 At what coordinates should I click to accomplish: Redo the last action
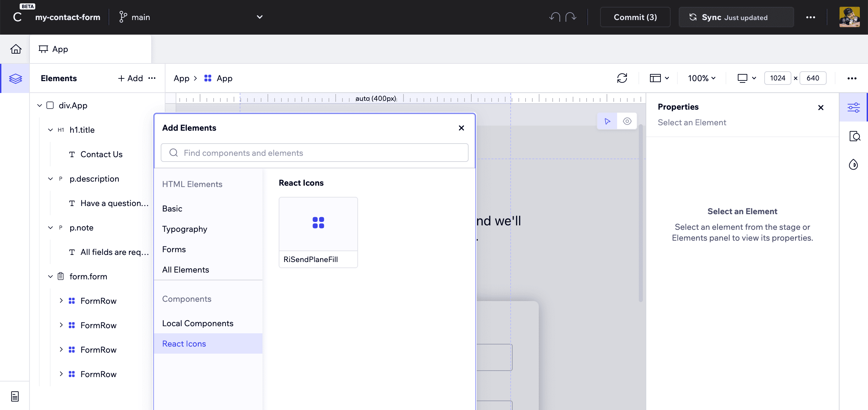click(571, 17)
